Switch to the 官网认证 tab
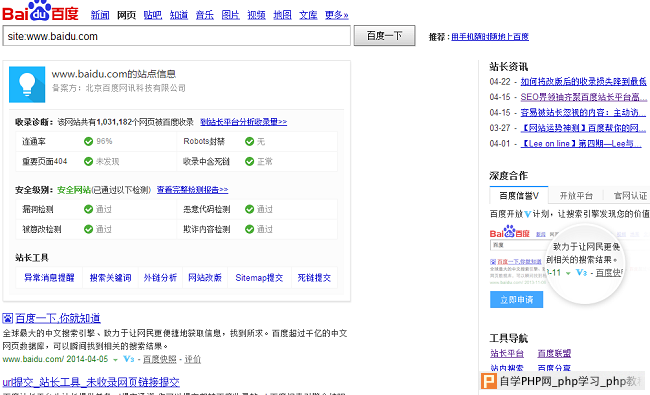650x395 pixels. pyautogui.click(x=630, y=195)
